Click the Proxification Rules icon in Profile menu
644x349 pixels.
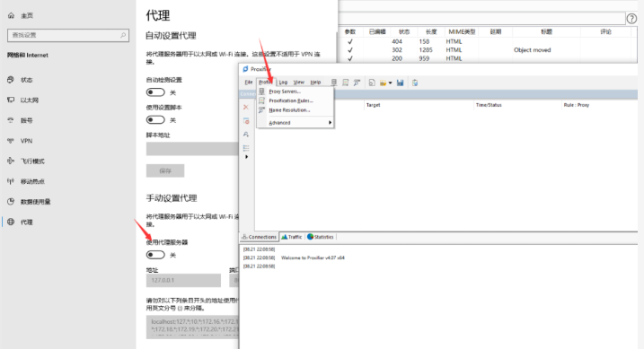pyautogui.click(x=261, y=100)
